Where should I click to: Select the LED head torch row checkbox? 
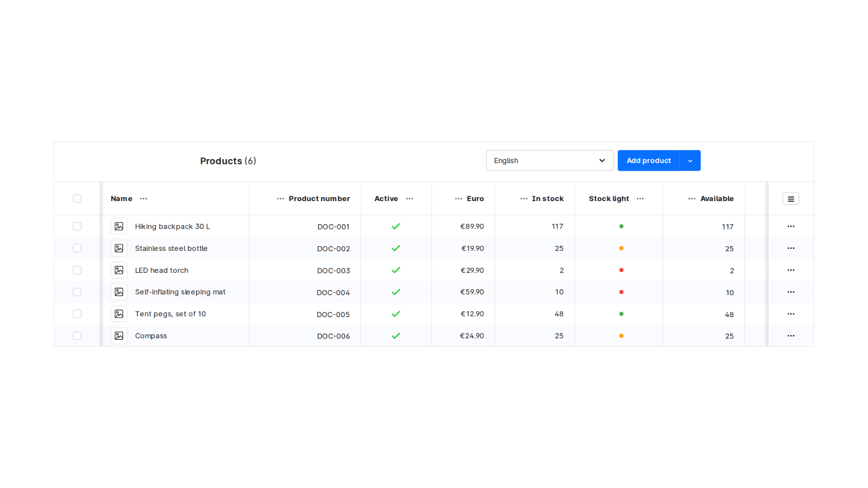pos(77,270)
